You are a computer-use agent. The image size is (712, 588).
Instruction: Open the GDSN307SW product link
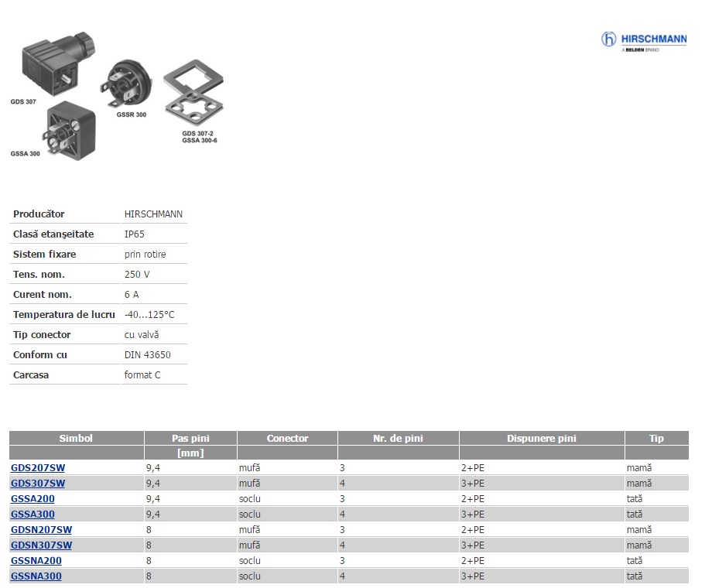click(41, 545)
